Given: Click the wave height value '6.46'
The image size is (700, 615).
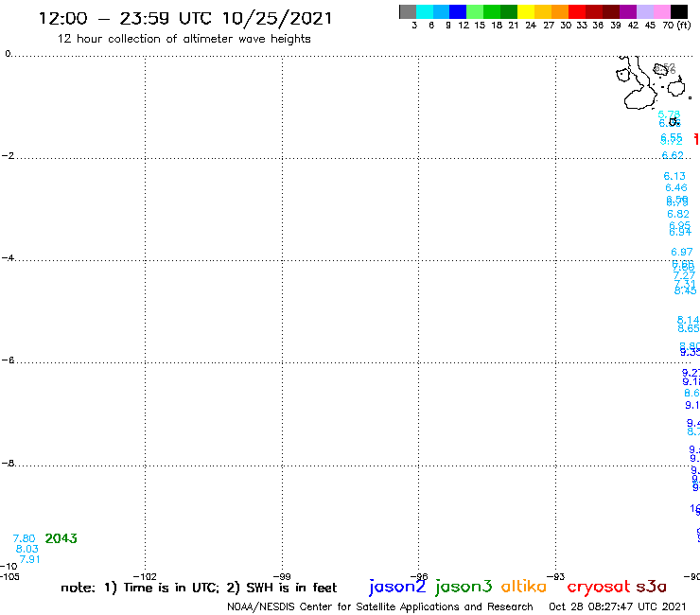Looking at the screenshot, I should click(x=676, y=187).
